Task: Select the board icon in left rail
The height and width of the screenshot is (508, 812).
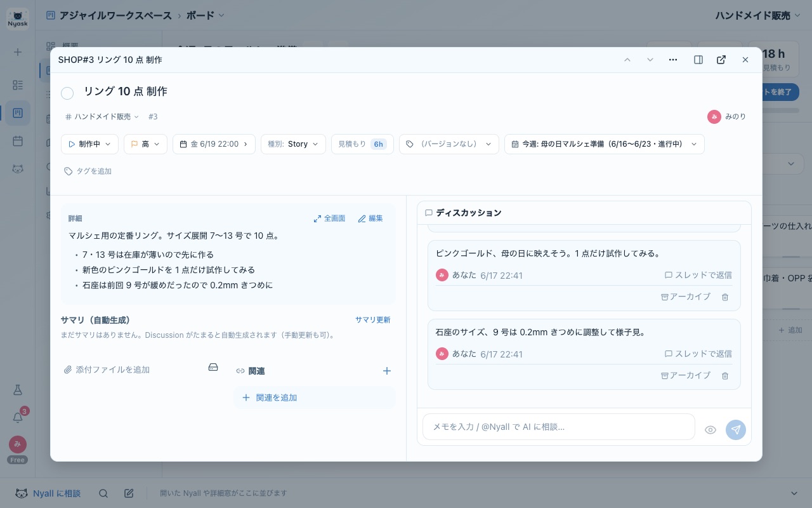Action: point(18,113)
